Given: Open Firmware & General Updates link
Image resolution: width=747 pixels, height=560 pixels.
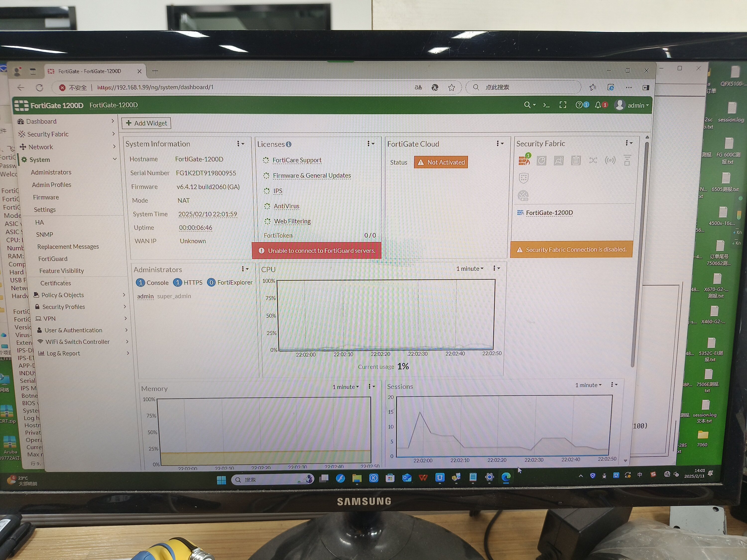Looking at the screenshot, I should tap(312, 175).
